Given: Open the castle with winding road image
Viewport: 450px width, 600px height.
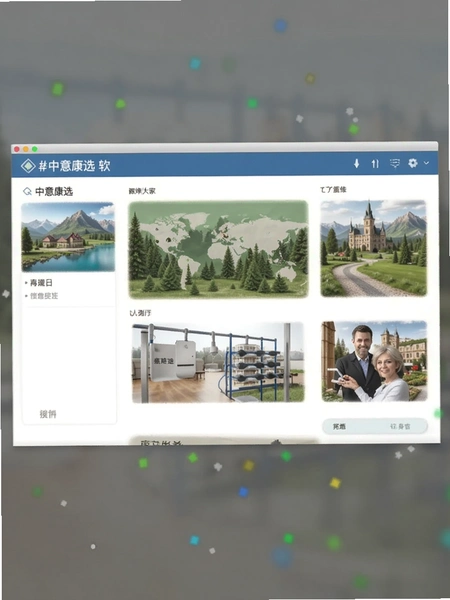Looking at the screenshot, I should (373, 248).
